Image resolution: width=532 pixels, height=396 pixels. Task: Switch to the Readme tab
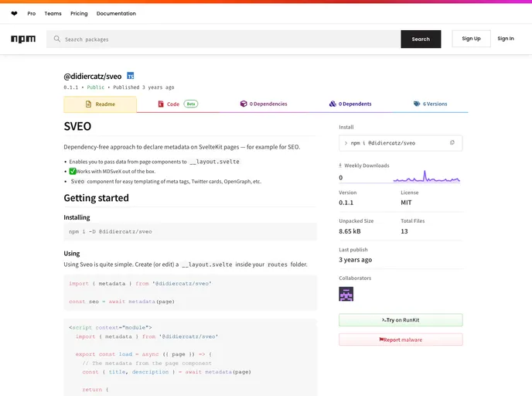point(100,104)
